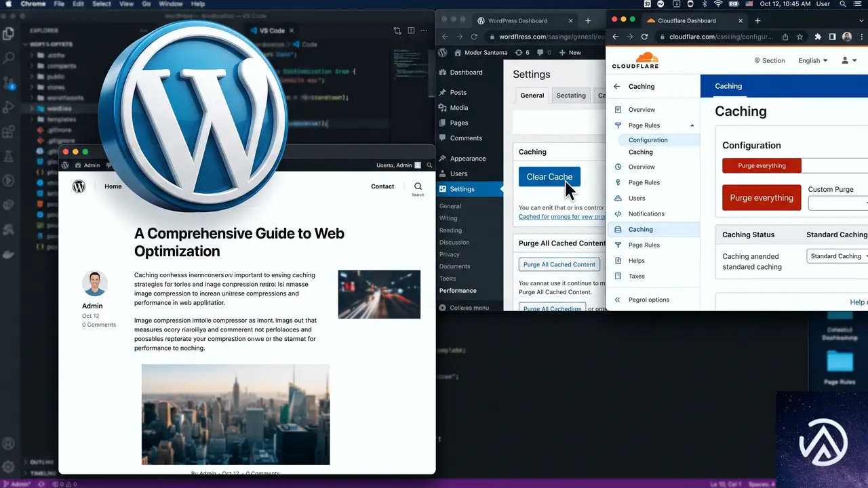Go back using the arrow beside Caching heading
This screenshot has height=488, width=868.
[616, 87]
